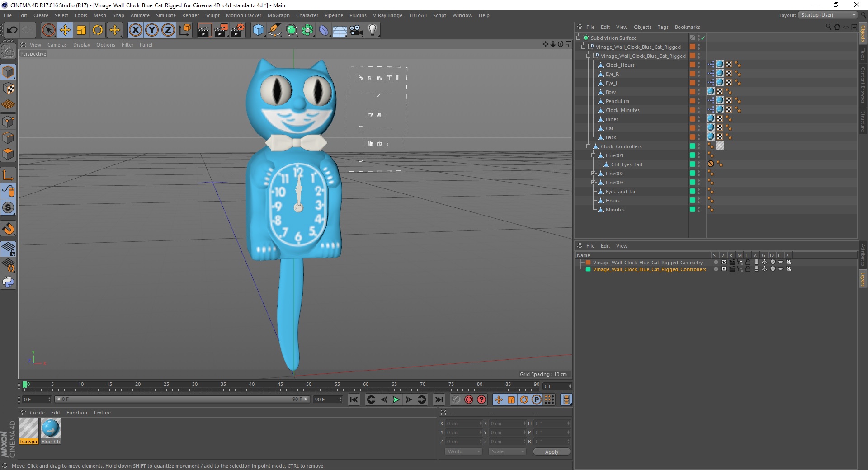
Task: Select Edges mode in sidebar
Action: (x=8, y=138)
